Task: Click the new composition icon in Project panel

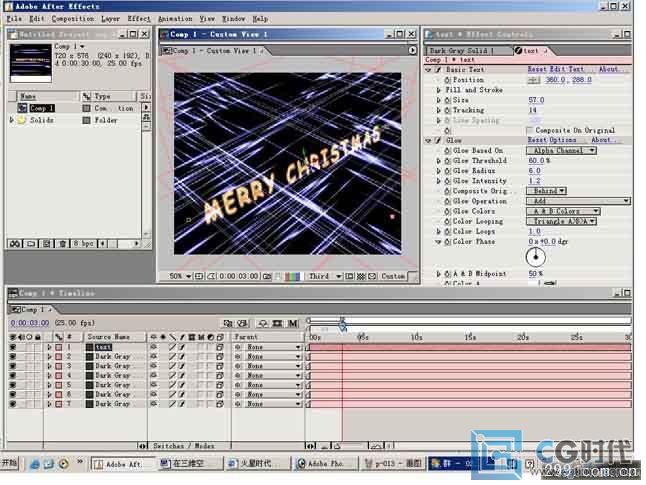Action: click(47, 244)
